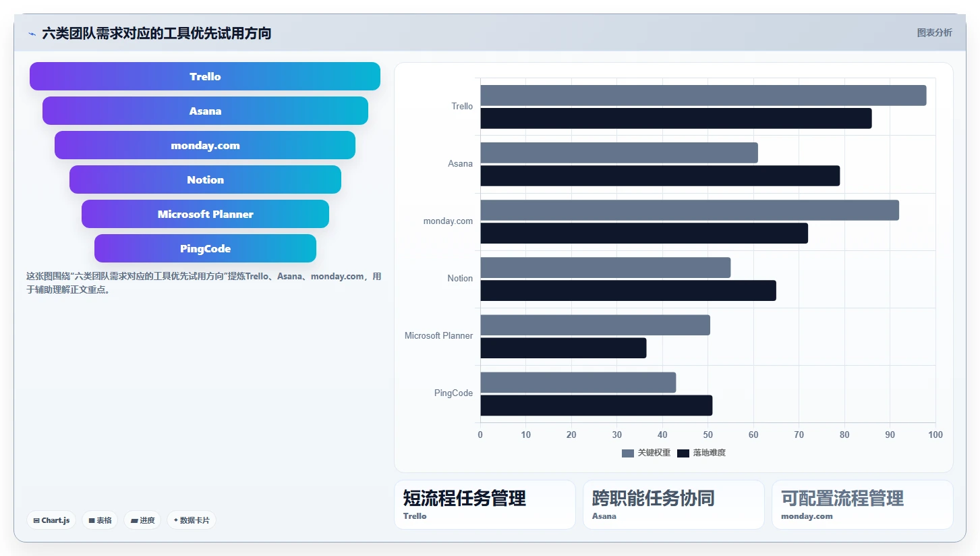This screenshot has width=980, height=556.
Task: Click PingCode's grey 关键权重 bar
Action: [x=578, y=382]
